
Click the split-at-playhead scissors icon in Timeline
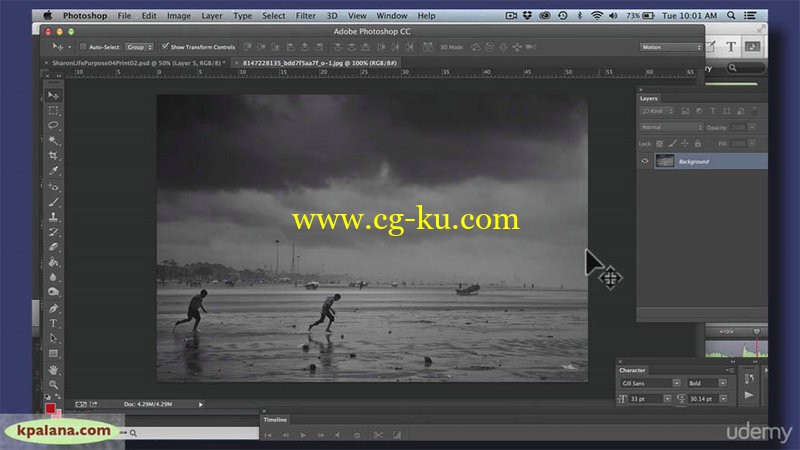378,435
